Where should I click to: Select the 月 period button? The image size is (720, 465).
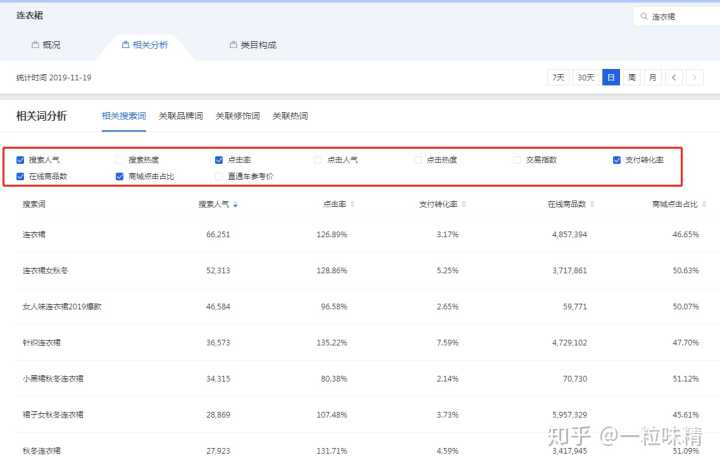coord(653,77)
